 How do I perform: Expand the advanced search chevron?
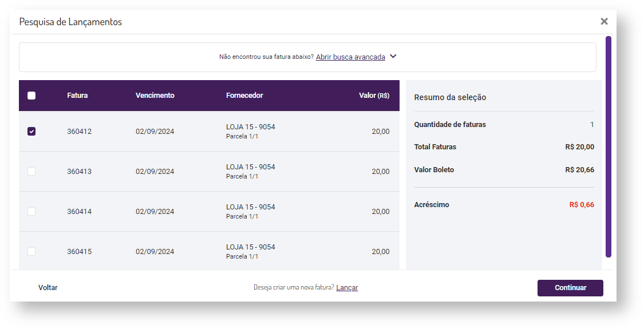[393, 57]
